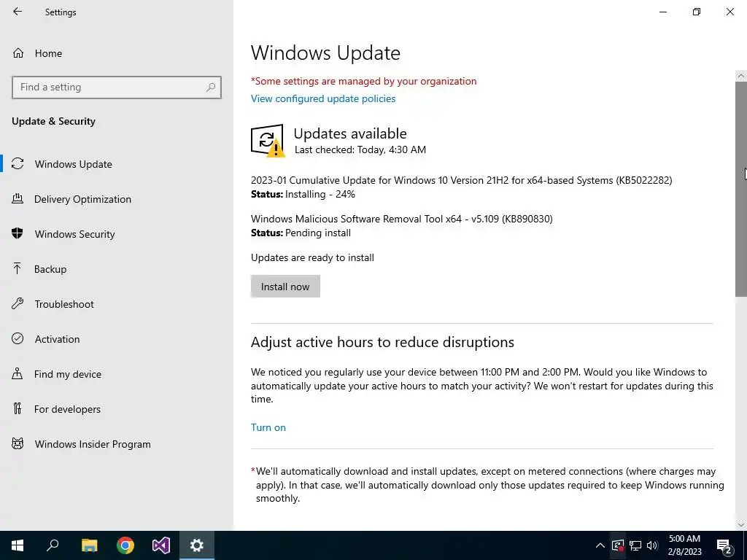Image resolution: width=747 pixels, height=560 pixels.
Task: Click the KB5022282 cumulative update title
Action: [461, 181]
